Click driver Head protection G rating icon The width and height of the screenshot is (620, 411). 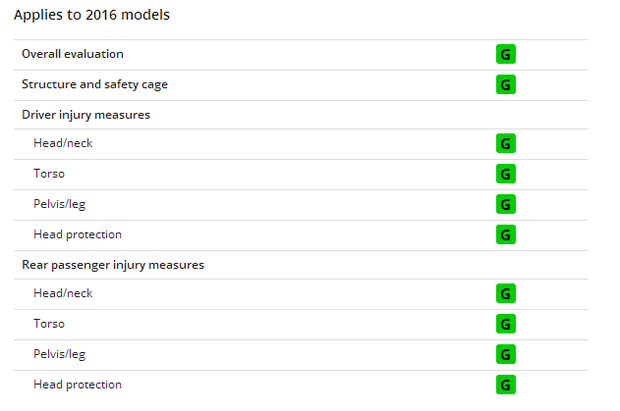[x=505, y=234]
